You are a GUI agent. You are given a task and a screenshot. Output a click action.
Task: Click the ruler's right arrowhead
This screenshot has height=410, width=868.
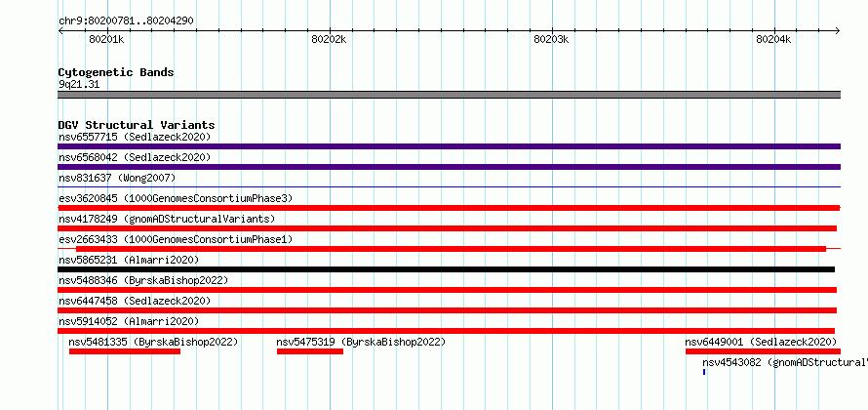(838, 31)
